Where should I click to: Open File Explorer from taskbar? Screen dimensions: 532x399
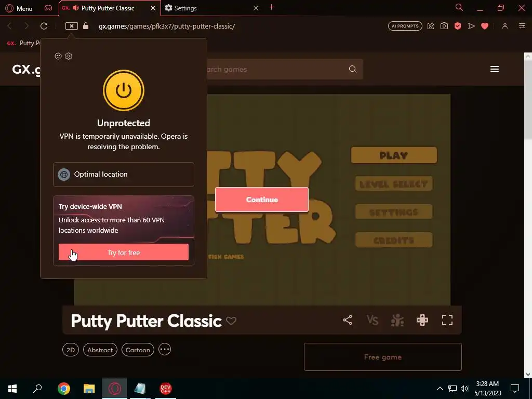click(89, 389)
